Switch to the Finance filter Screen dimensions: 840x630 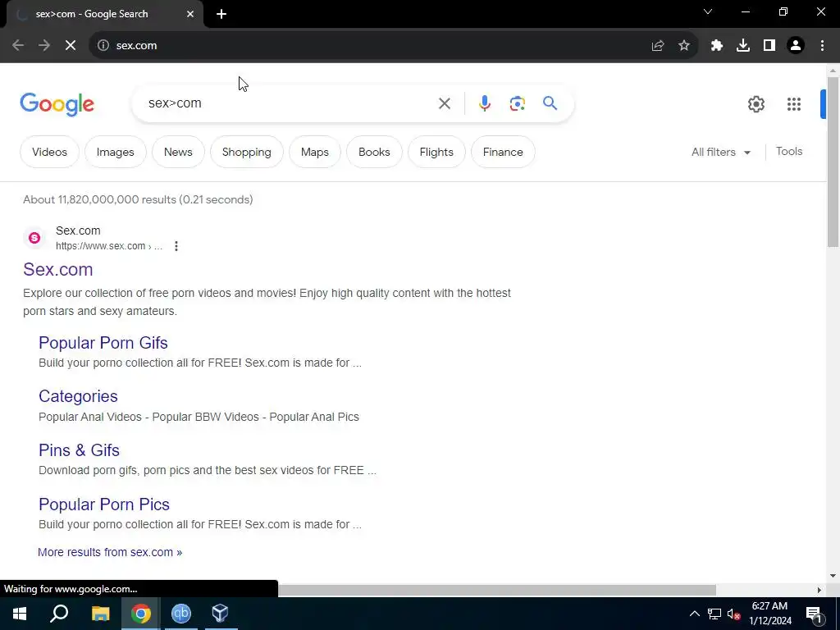click(x=503, y=152)
